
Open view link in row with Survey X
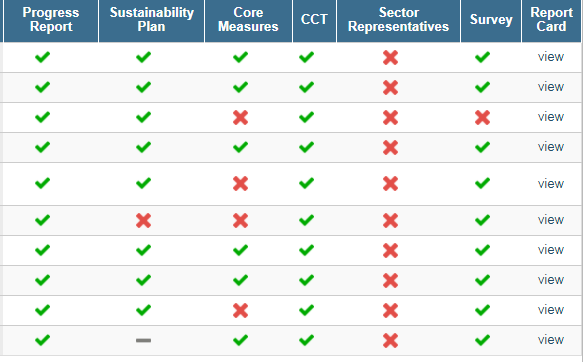(551, 117)
